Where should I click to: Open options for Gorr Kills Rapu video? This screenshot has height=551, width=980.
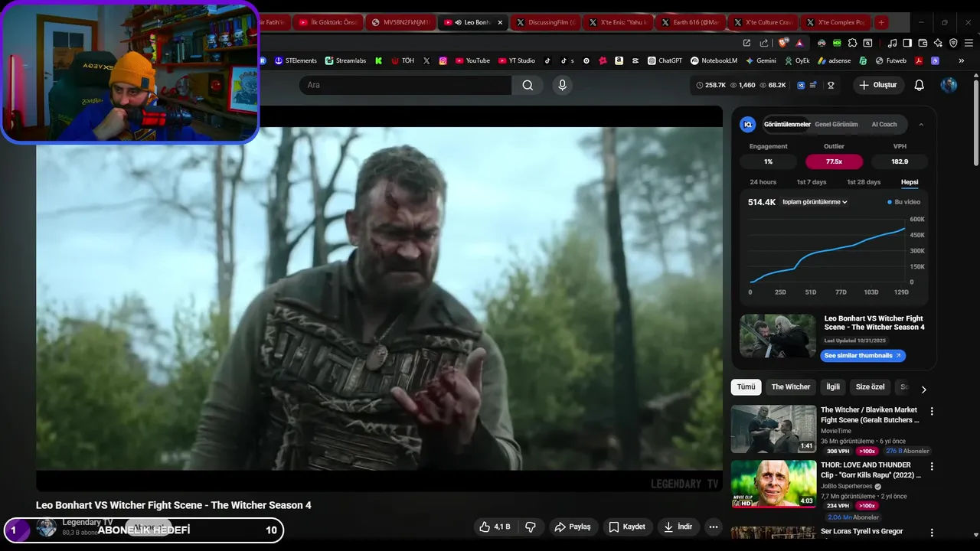click(x=932, y=467)
